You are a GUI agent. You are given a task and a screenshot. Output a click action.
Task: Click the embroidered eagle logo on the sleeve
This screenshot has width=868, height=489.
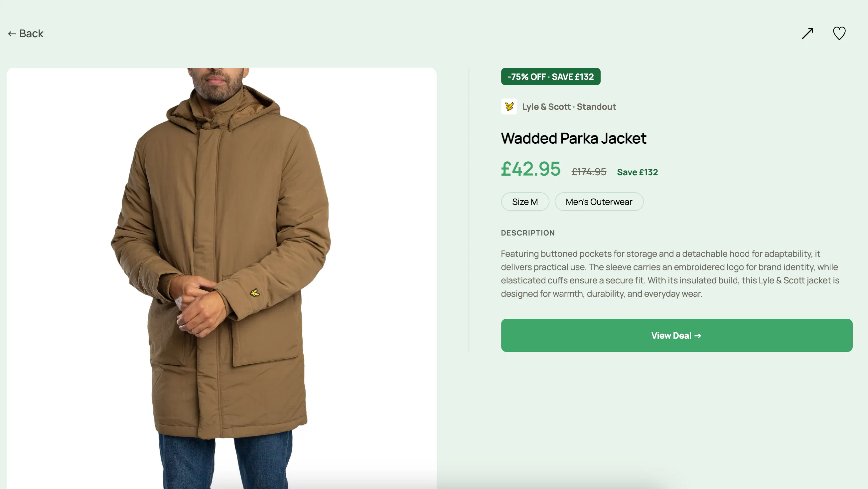[x=255, y=292]
